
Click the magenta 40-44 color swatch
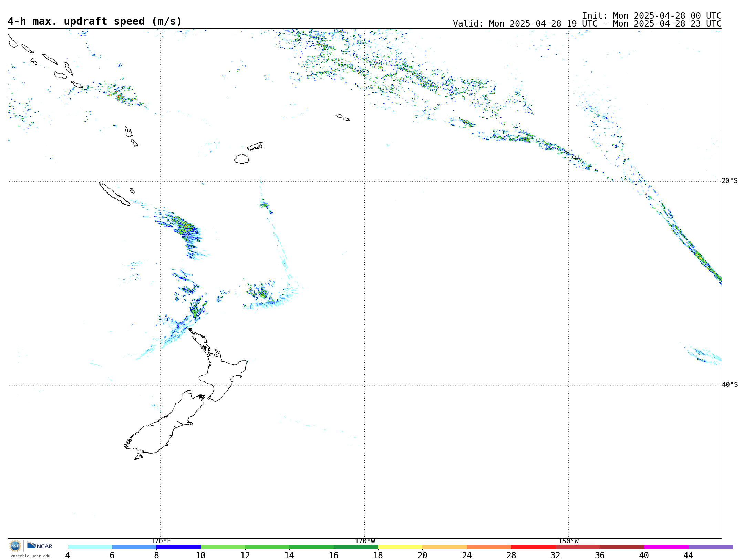(x=666, y=547)
